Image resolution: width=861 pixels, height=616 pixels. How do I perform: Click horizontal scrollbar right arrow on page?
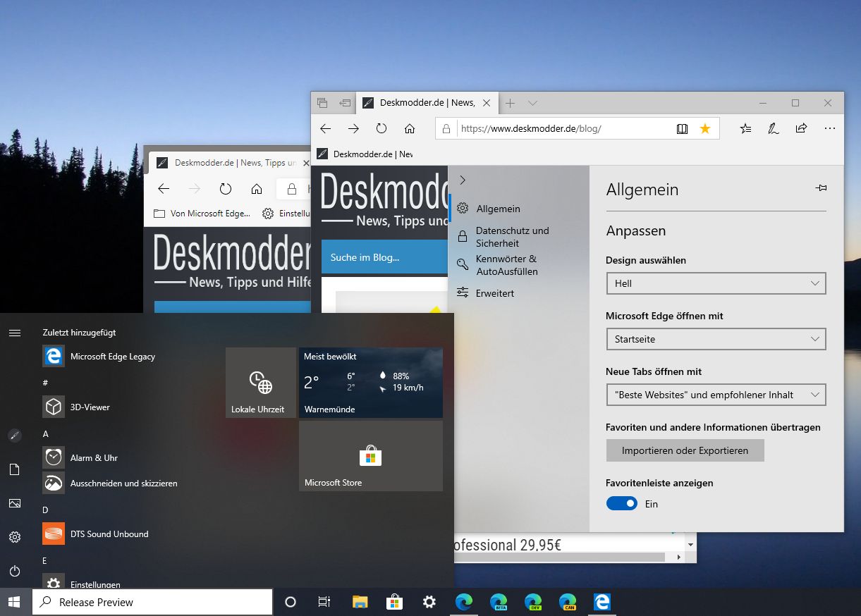(679, 557)
